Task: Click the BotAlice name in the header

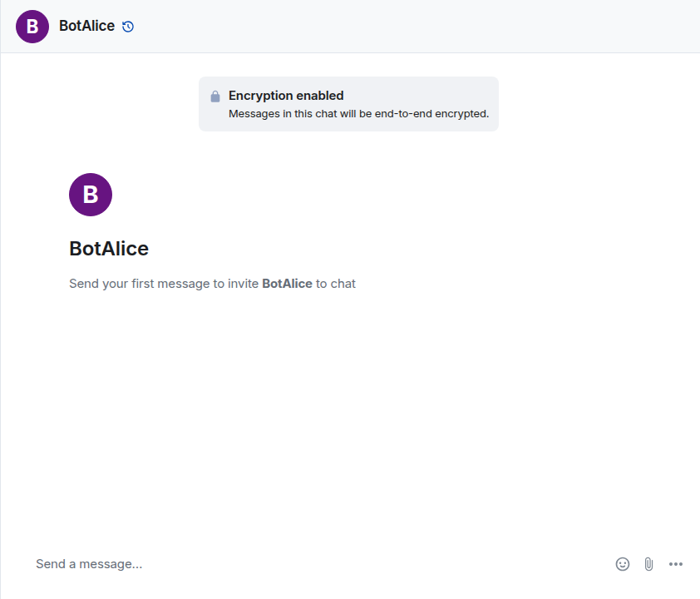Action: tap(86, 26)
